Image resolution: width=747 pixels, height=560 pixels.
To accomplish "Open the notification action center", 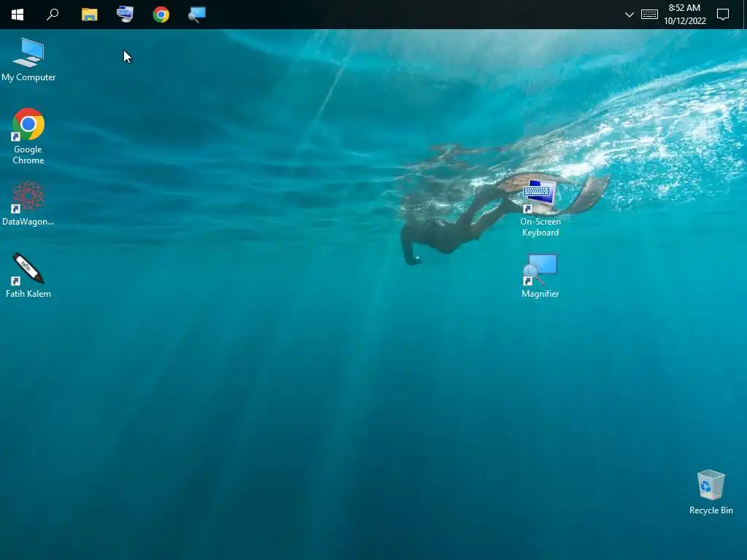I will 723,15.
